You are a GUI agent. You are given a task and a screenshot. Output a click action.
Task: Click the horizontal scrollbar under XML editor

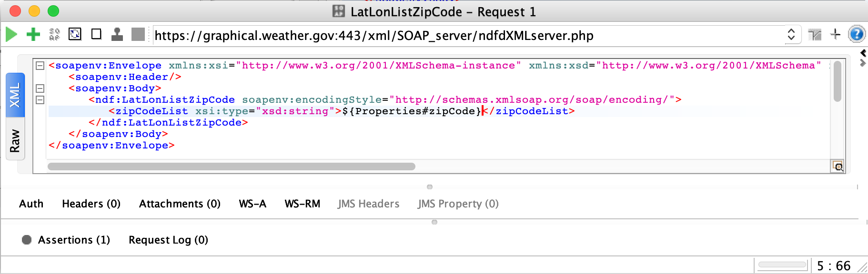click(x=232, y=166)
